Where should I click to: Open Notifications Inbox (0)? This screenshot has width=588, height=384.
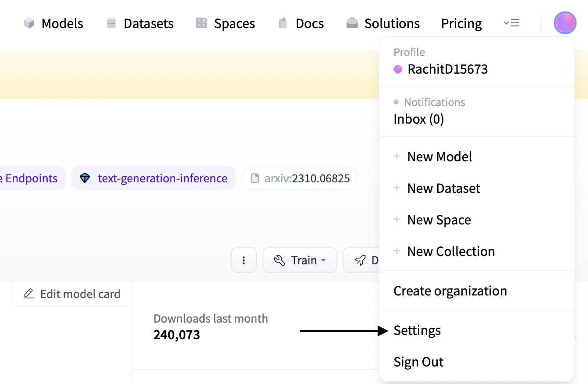tap(418, 119)
